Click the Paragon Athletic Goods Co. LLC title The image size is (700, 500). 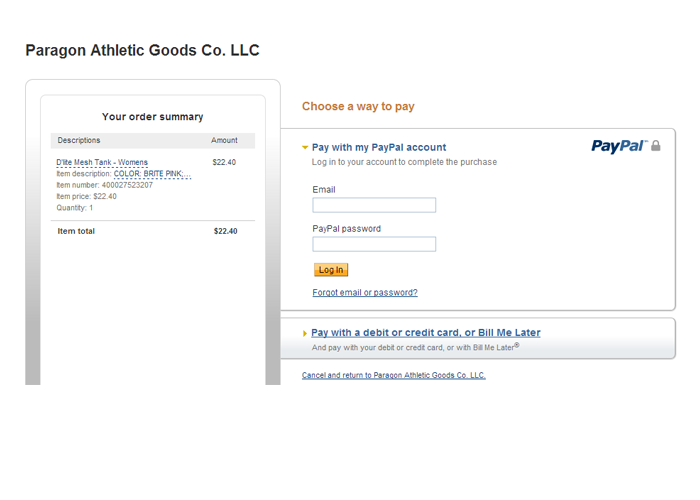click(142, 50)
